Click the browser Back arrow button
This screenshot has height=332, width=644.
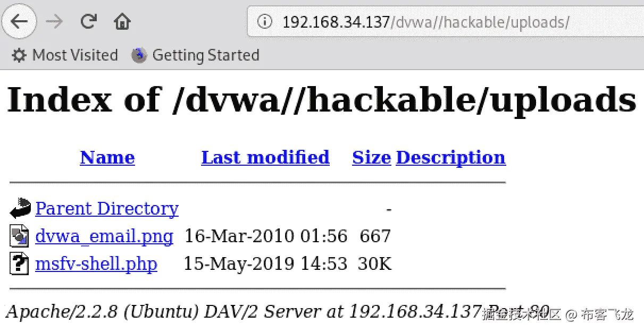pyautogui.click(x=19, y=22)
